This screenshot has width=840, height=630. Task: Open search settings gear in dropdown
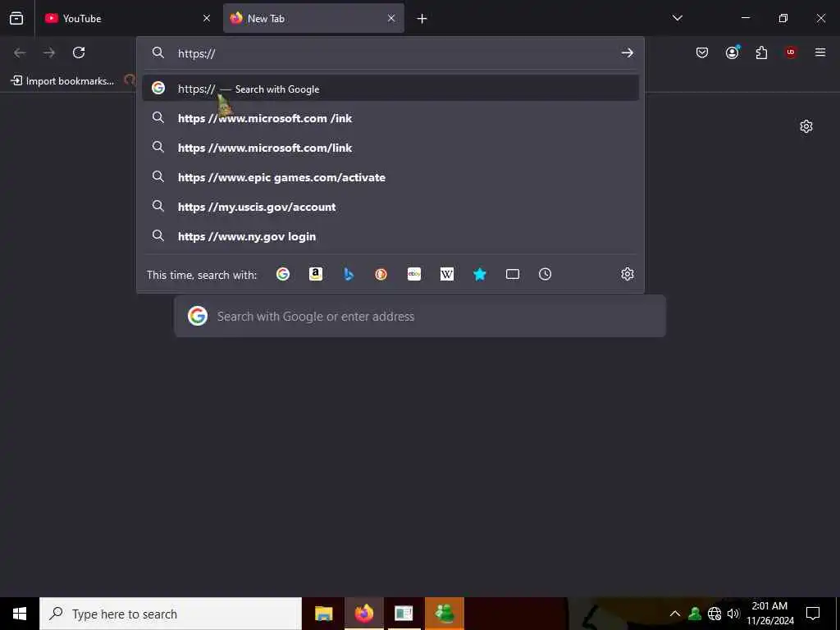[628, 274]
